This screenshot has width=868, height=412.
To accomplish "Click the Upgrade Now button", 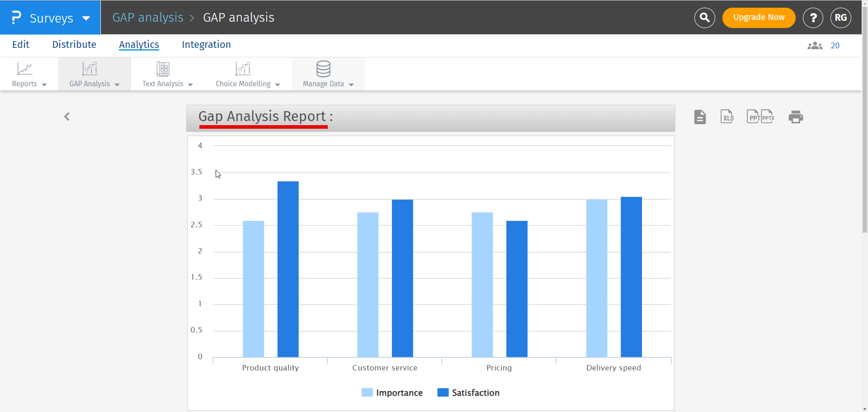I will click(759, 18).
